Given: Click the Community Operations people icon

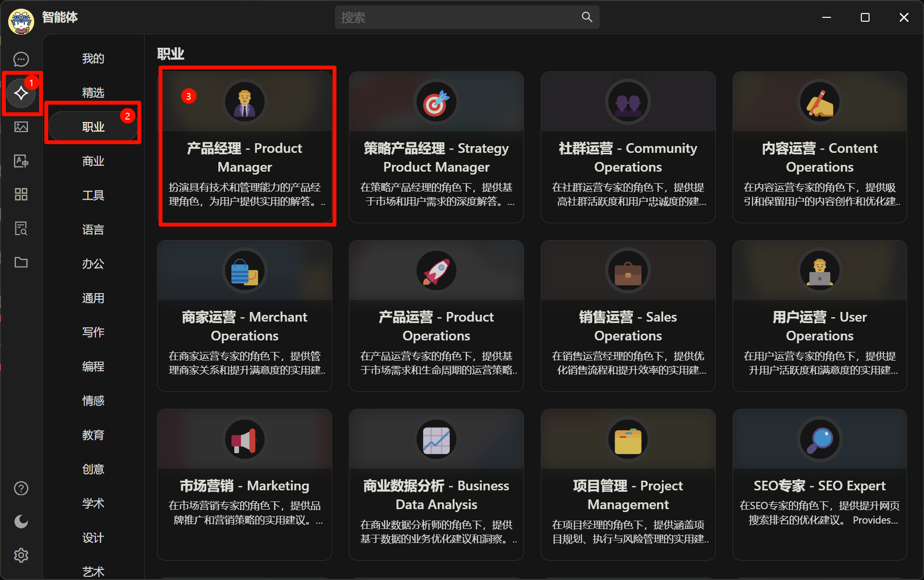Looking at the screenshot, I should [628, 102].
